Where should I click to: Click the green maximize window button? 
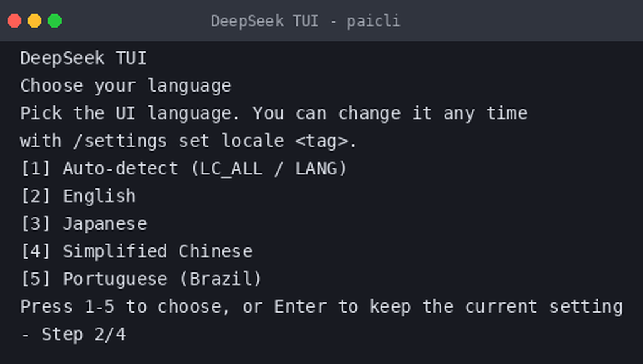point(55,21)
